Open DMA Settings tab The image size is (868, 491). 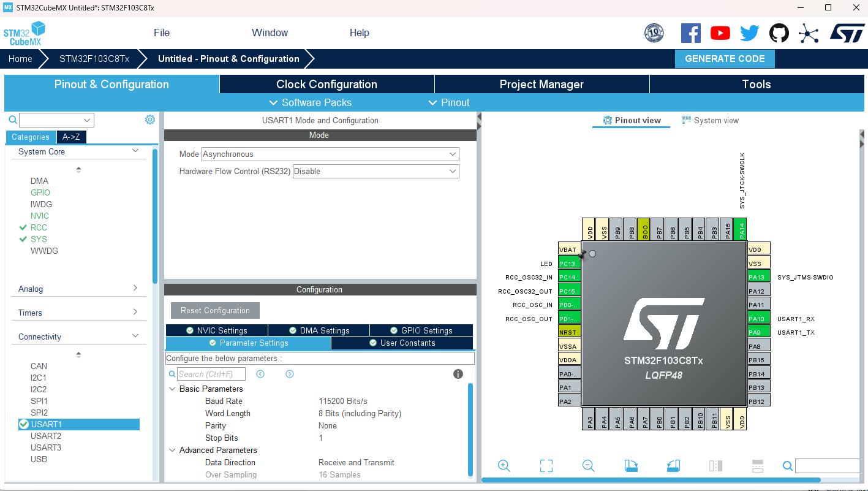(319, 330)
